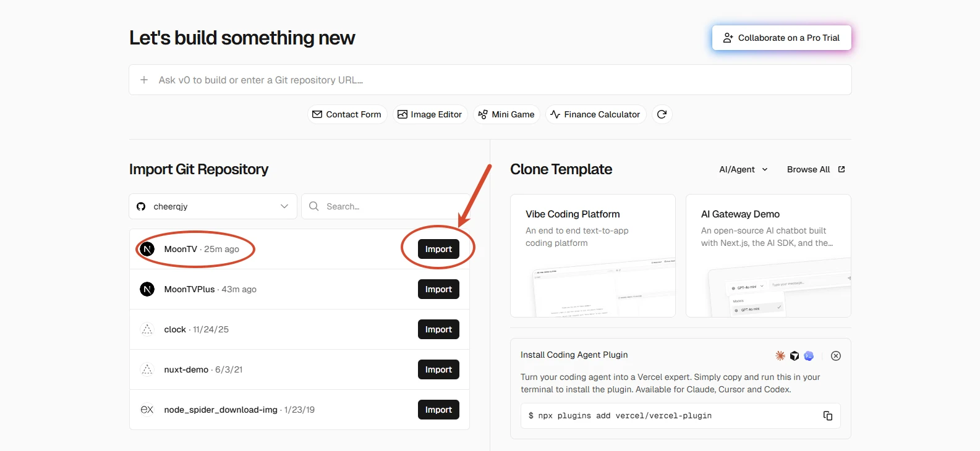
Task: Click the search magnifier icon
Action: tap(314, 206)
